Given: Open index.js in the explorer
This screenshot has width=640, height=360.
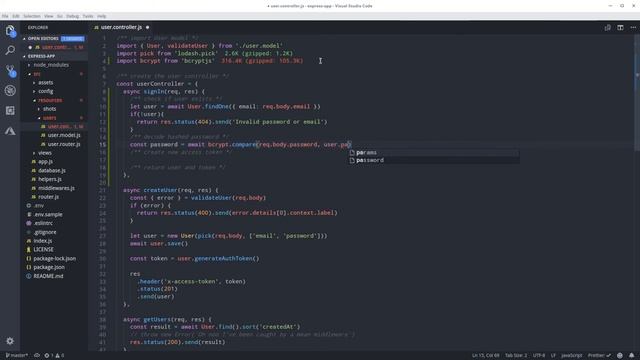Looking at the screenshot, I should point(42,241).
